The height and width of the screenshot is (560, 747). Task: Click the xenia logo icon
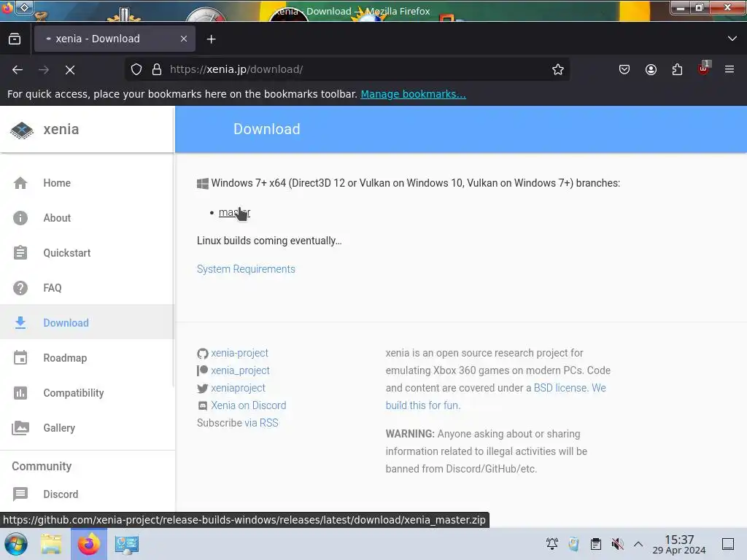22,130
